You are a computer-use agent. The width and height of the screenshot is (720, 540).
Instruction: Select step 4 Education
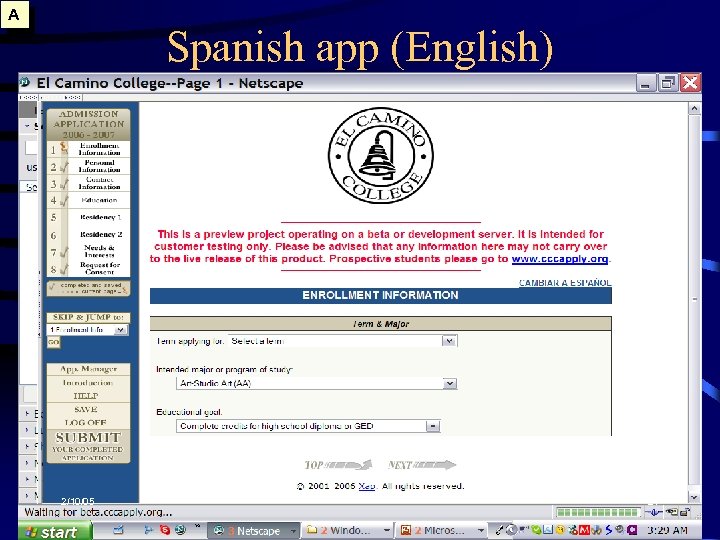pyautogui.click(x=89, y=200)
